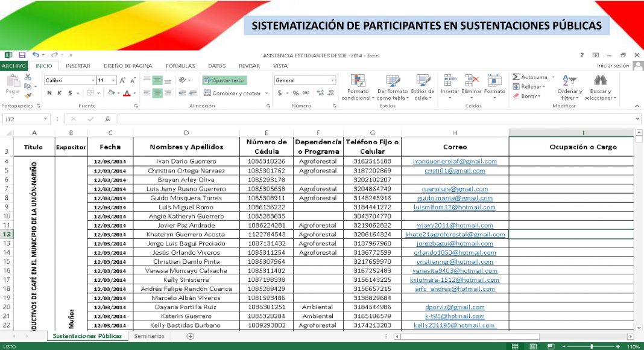Image resolution: width=644 pixels, height=350 pixels.
Task: Switch to the INSERTAR ribbon tab
Action: 78,66
